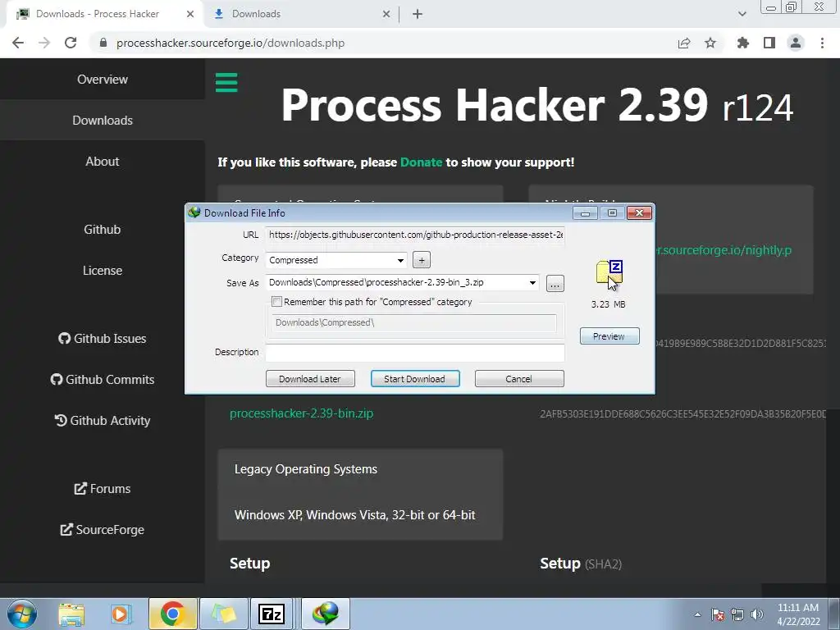Browse save location with the ellipsis button

pyautogui.click(x=555, y=284)
